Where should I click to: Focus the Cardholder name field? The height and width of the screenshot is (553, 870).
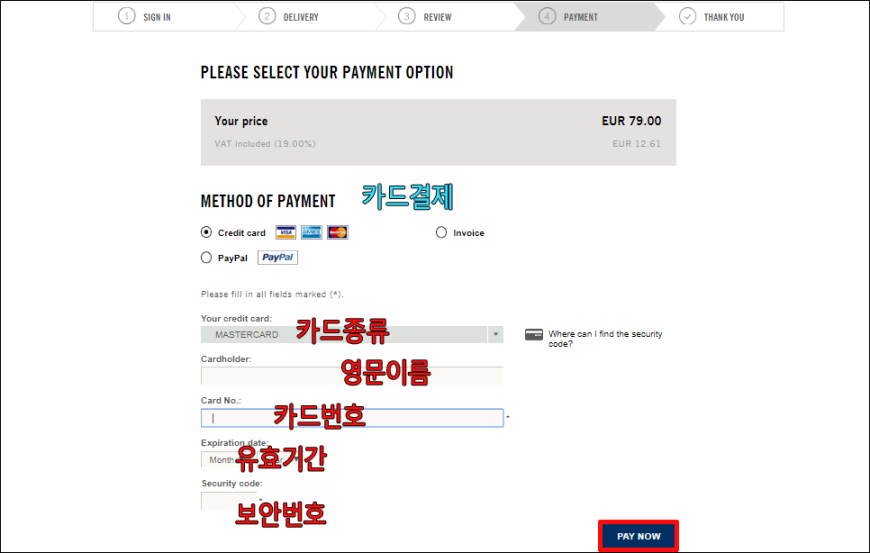point(352,376)
